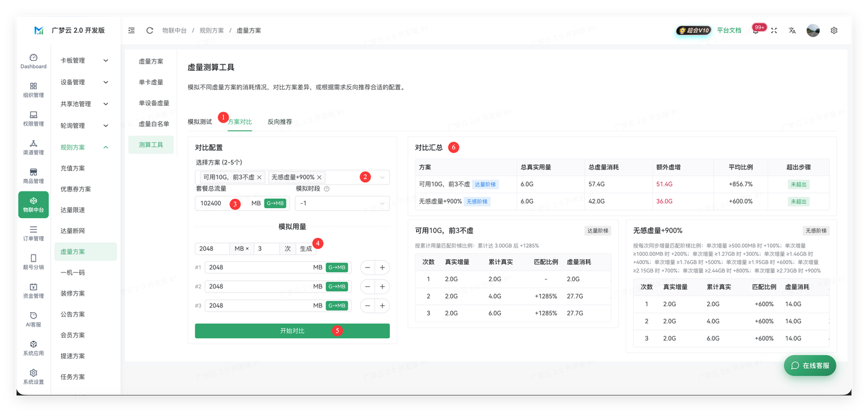Open the 模拟时段 dropdown
Viewport: 868px width, 412px height.
coord(342,203)
